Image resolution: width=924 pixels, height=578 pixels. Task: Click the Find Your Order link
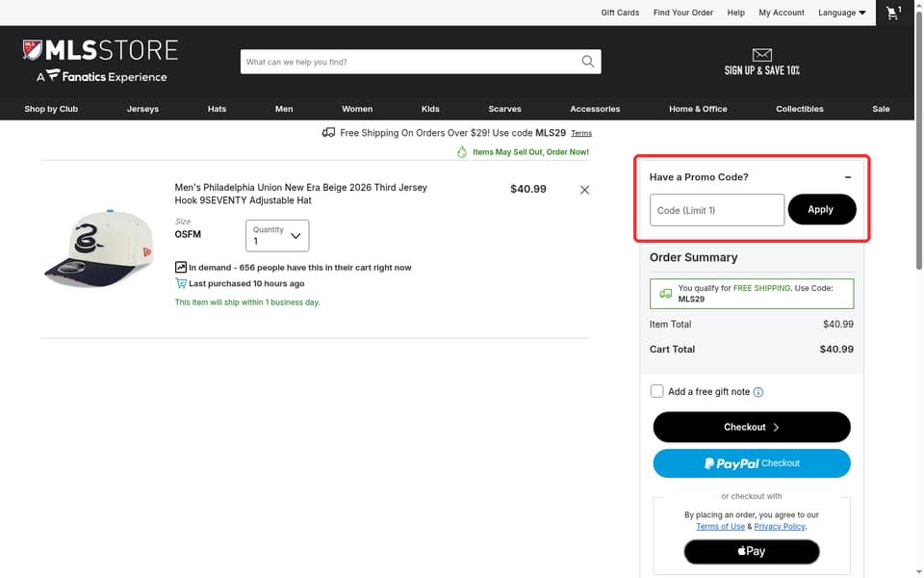pyautogui.click(x=683, y=13)
